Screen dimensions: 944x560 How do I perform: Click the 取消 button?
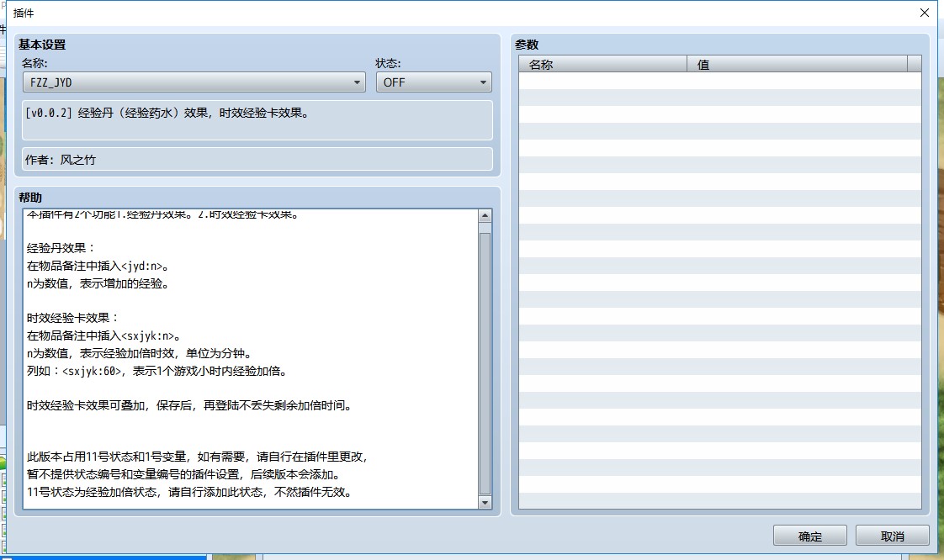tap(892, 536)
